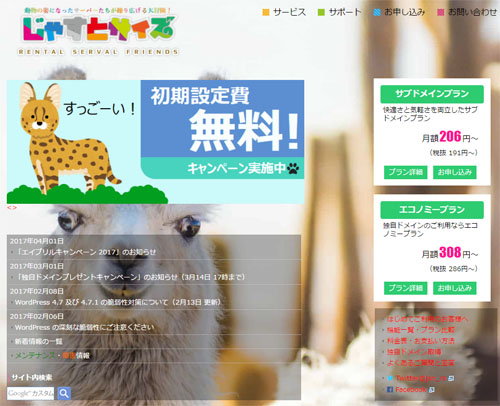Click the キャンペーン実施中 banner strip
500x406 pixels.
point(222,168)
